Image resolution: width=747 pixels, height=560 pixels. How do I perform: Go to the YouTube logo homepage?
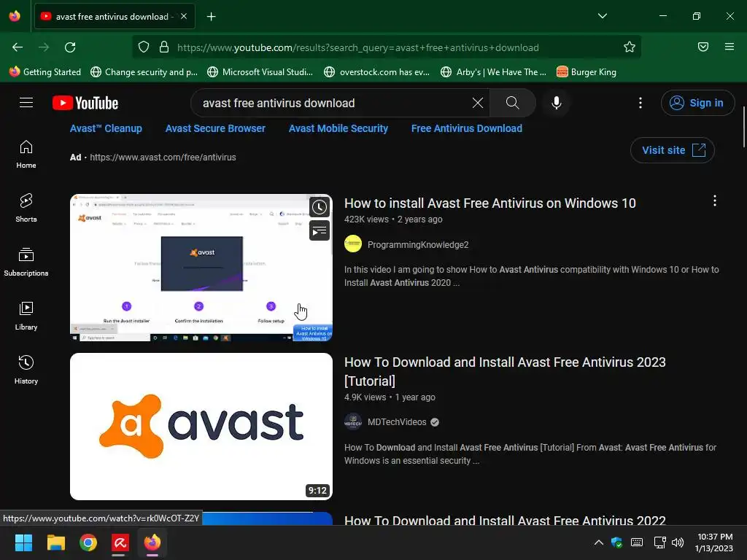tap(85, 103)
